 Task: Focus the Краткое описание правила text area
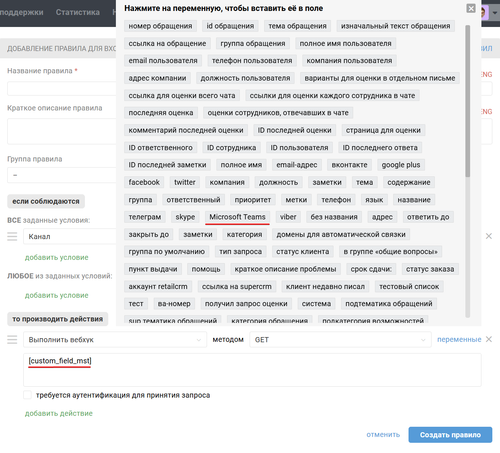(62, 131)
